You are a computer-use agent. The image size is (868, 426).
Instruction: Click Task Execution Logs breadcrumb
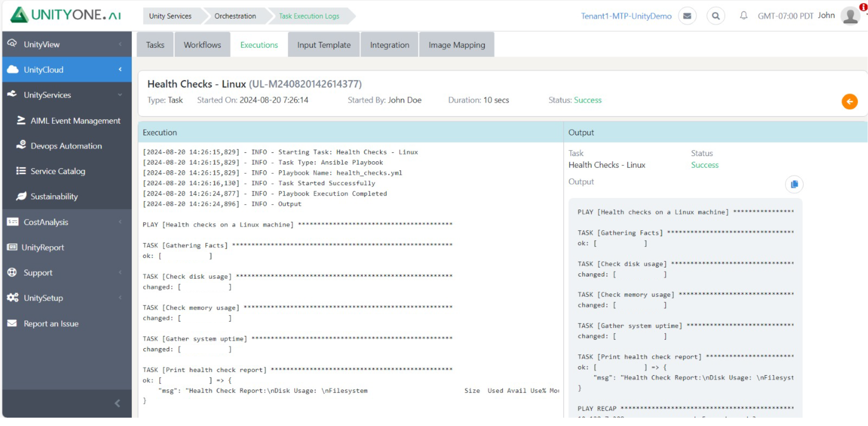coord(309,16)
